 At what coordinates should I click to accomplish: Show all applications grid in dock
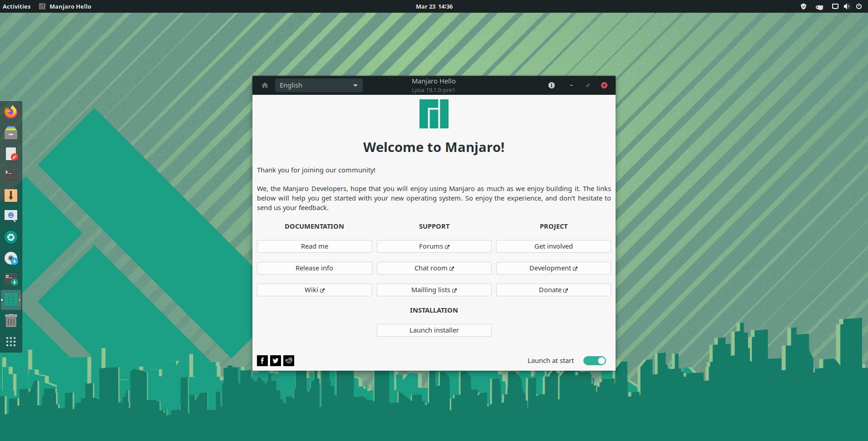coord(11,342)
